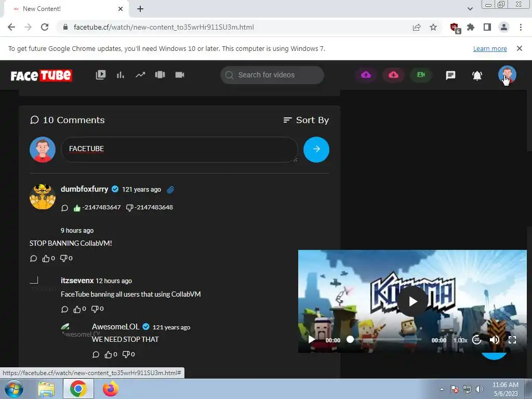The image size is (532, 399).
Task: Click Learn more in update notice
Action: (x=490, y=48)
